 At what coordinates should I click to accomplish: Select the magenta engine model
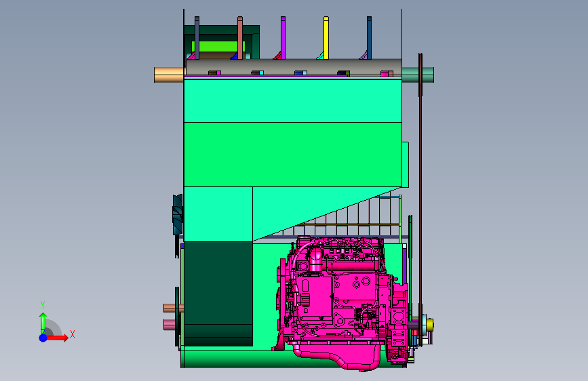tap(341, 304)
